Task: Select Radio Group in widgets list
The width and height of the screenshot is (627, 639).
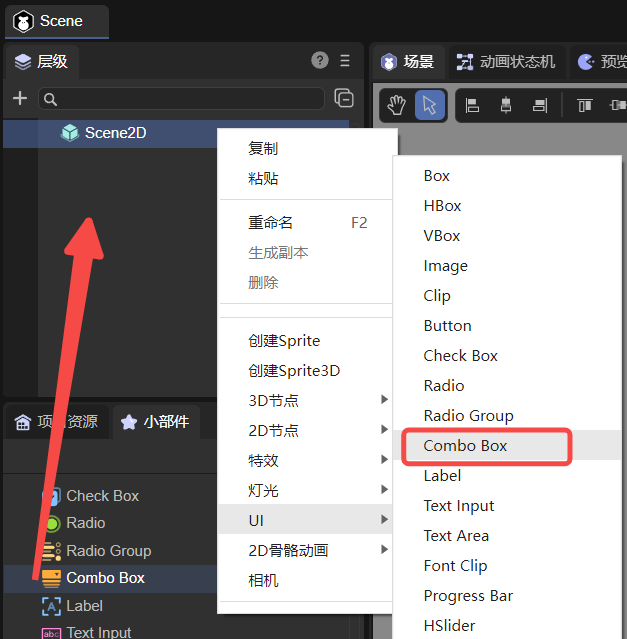Action: coord(108,551)
